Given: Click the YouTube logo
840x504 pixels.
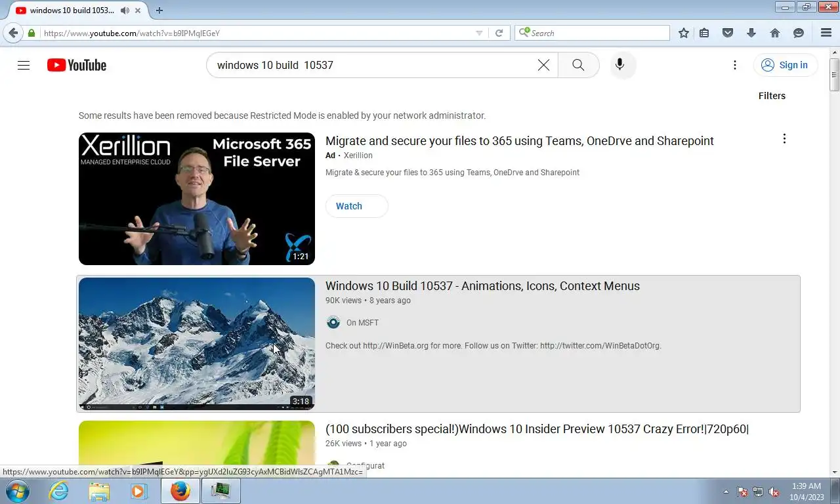Looking at the screenshot, I should pyautogui.click(x=77, y=65).
